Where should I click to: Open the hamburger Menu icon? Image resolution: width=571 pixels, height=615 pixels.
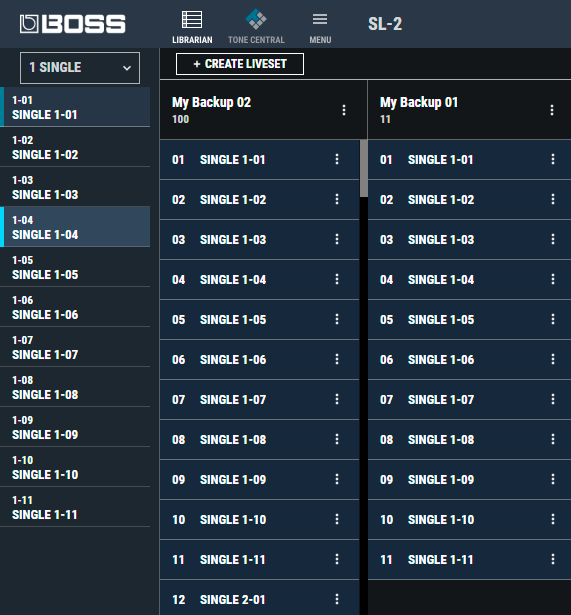coord(320,19)
